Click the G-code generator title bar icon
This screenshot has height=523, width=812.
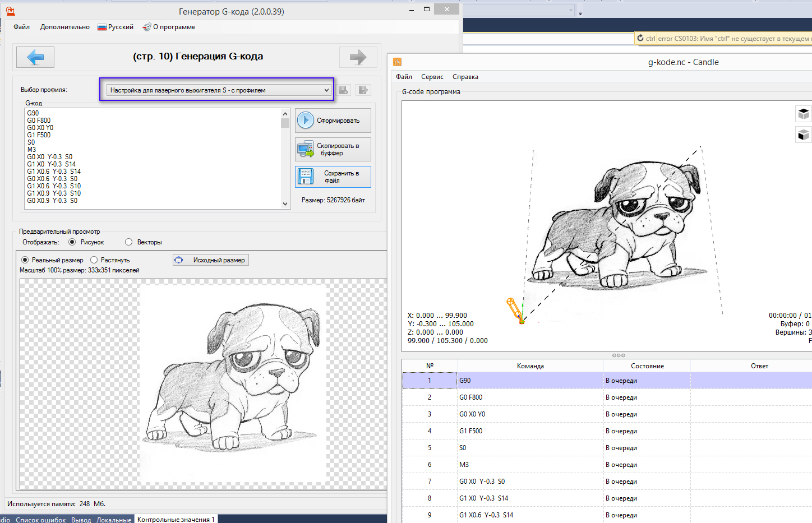tap(10, 11)
